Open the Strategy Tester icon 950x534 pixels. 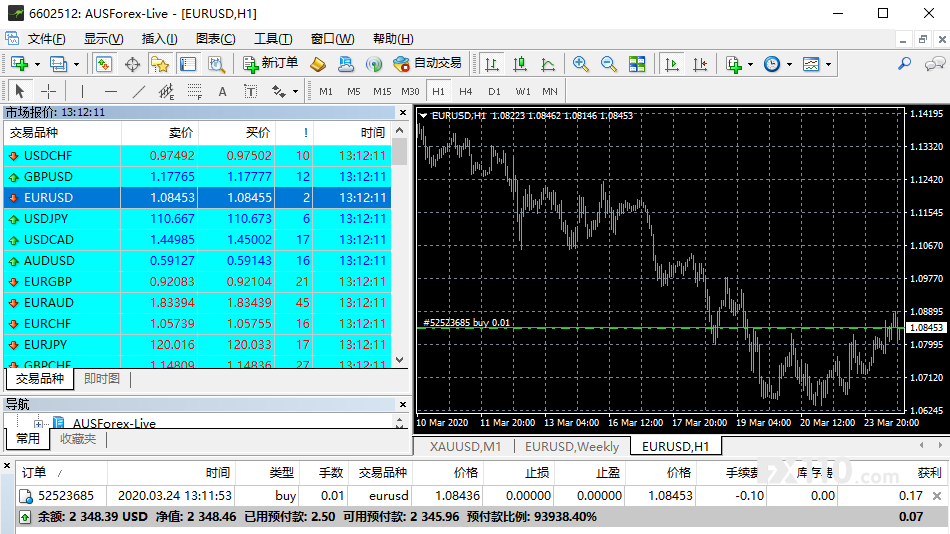click(216, 64)
